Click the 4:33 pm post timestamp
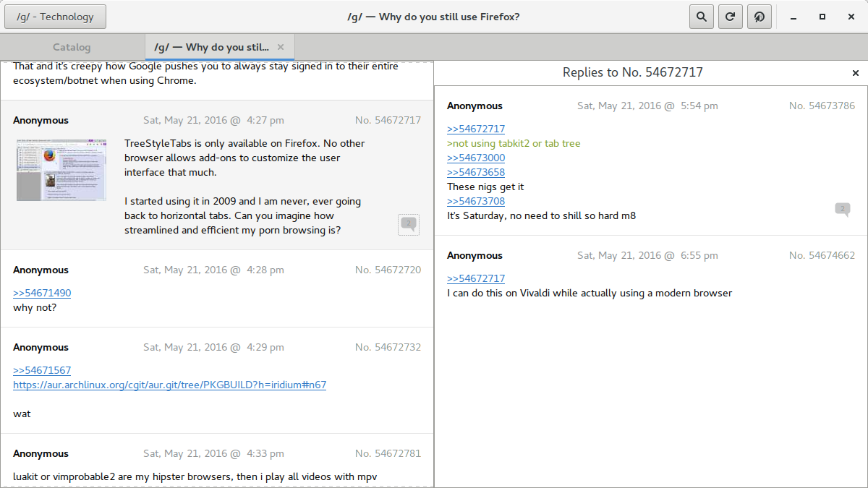 [213, 453]
